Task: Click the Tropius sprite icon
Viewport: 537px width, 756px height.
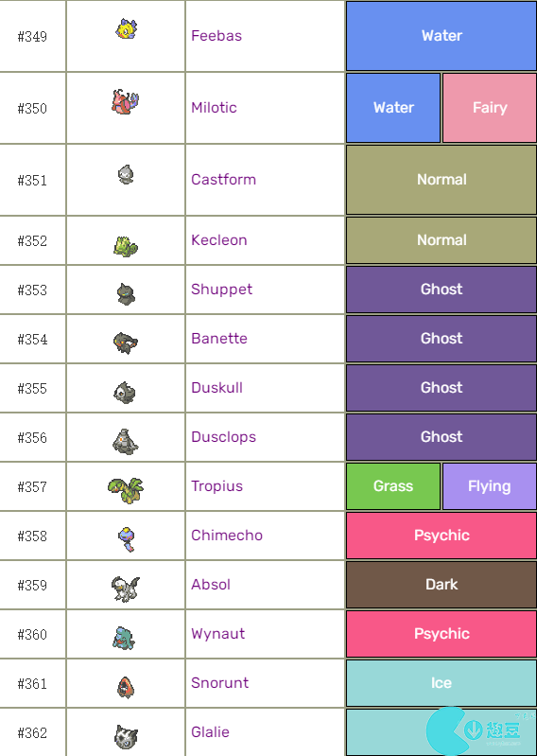Action: (x=126, y=490)
